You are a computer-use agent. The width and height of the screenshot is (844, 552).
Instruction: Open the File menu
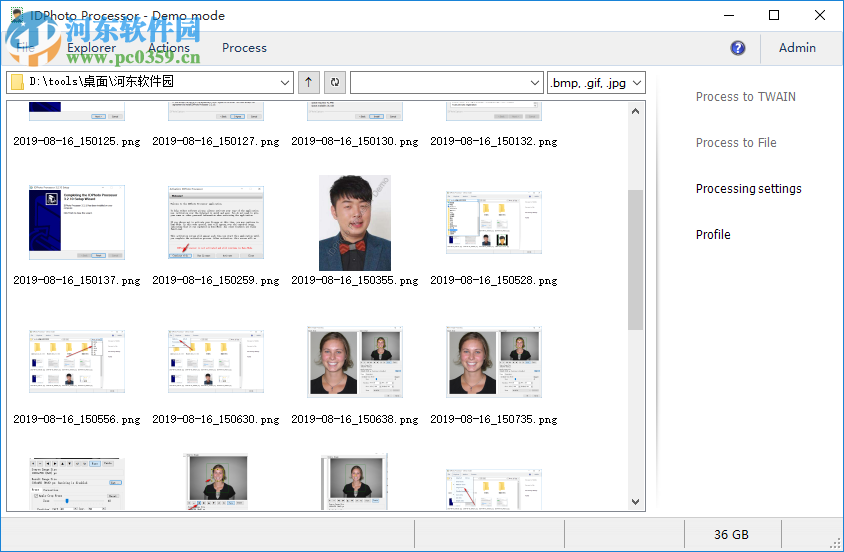(x=25, y=48)
